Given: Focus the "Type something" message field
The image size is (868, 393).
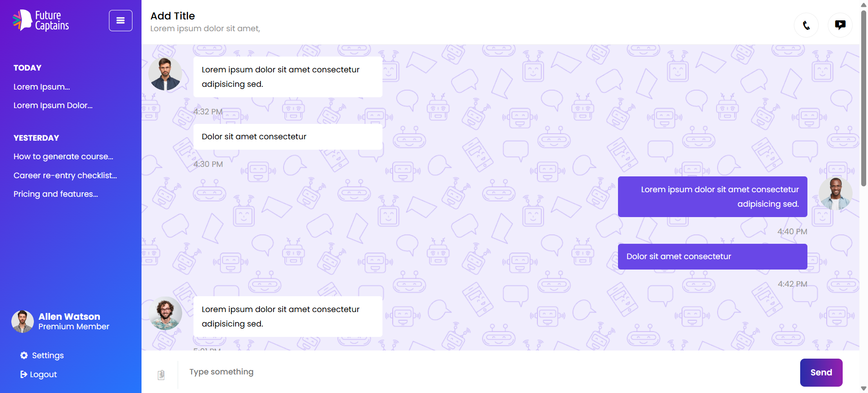Looking at the screenshot, I should 488,372.
